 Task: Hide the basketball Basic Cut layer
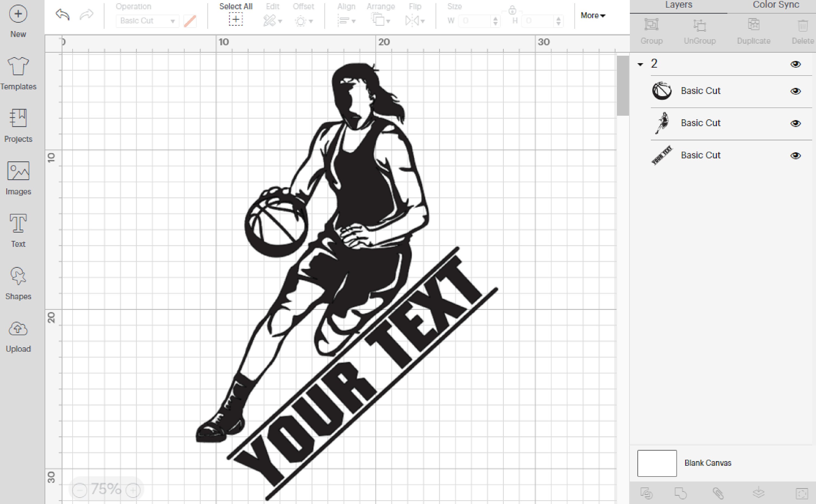795,91
